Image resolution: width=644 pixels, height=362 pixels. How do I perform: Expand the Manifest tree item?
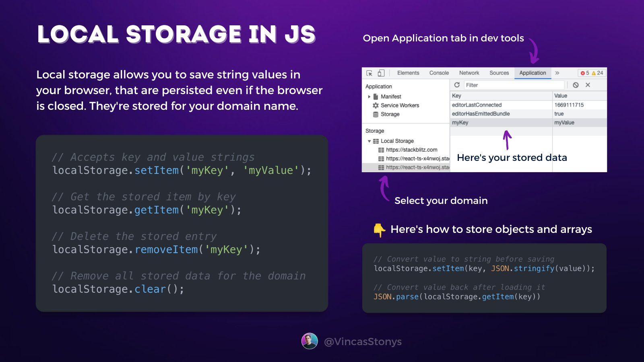[369, 97]
